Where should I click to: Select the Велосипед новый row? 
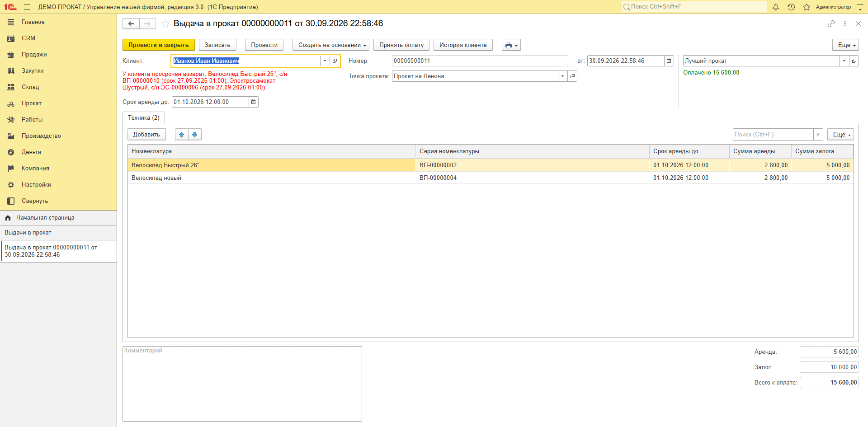[491, 178]
